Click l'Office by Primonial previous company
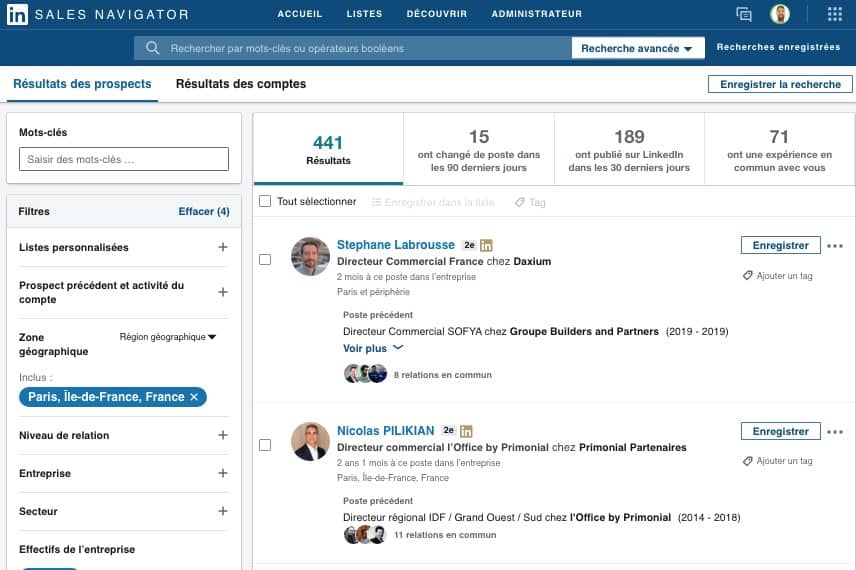The image size is (856, 570). click(620, 517)
